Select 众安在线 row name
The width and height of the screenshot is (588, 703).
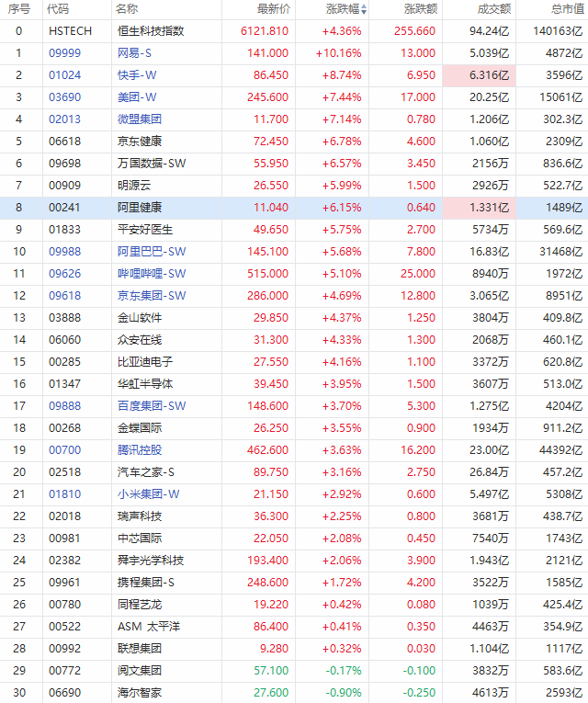point(140,339)
